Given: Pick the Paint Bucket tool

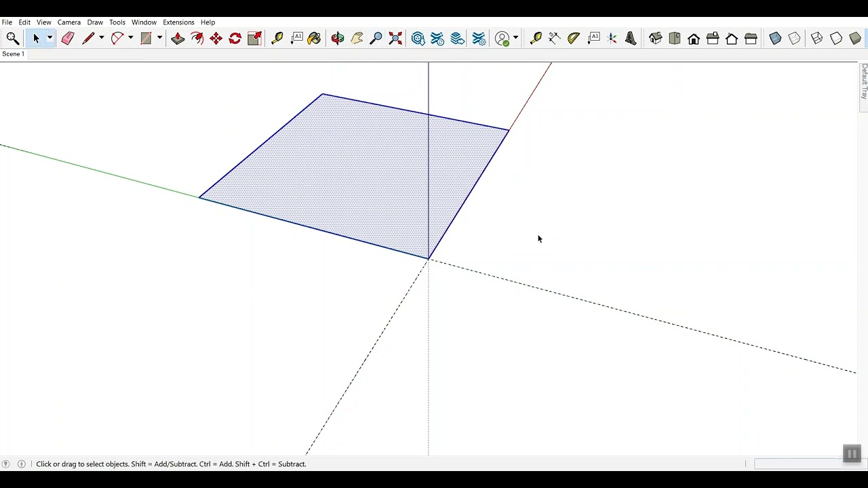Looking at the screenshot, I should pos(314,39).
